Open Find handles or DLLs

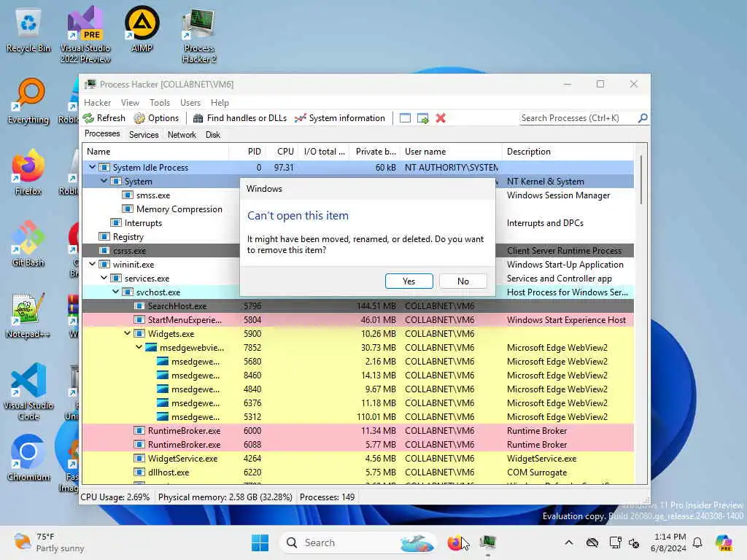pos(239,118)
